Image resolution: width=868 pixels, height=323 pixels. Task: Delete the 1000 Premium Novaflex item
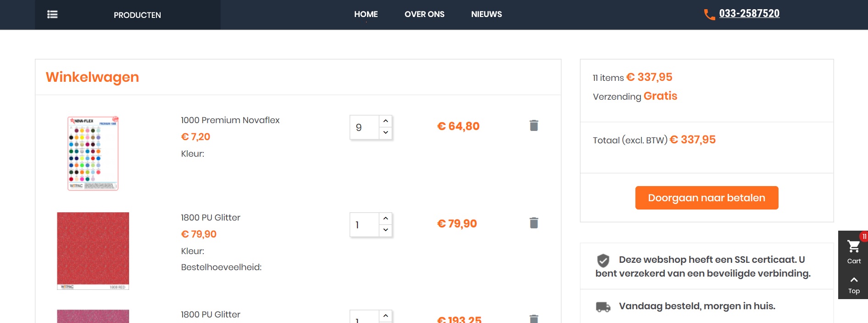click(x=534, y=125)
